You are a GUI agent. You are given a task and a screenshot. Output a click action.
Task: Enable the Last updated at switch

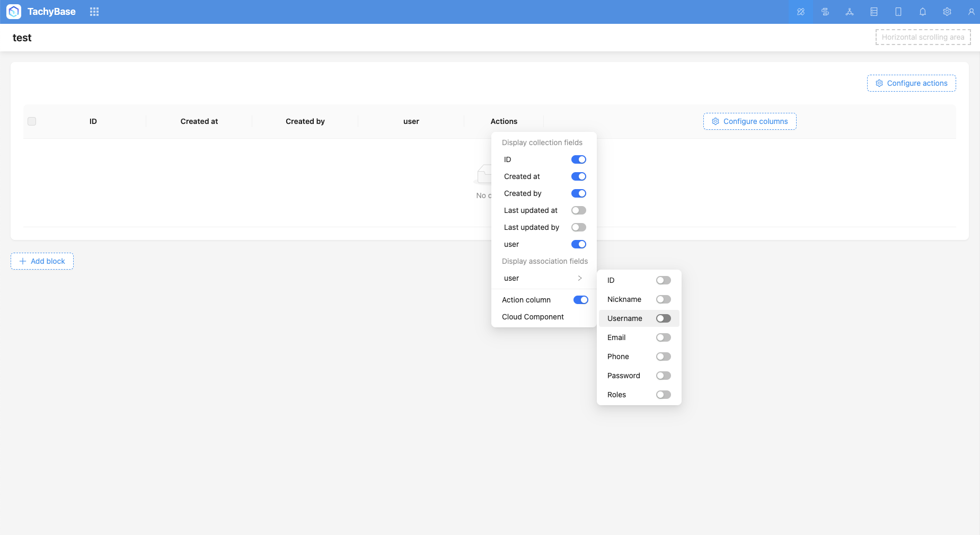(579, 210)
